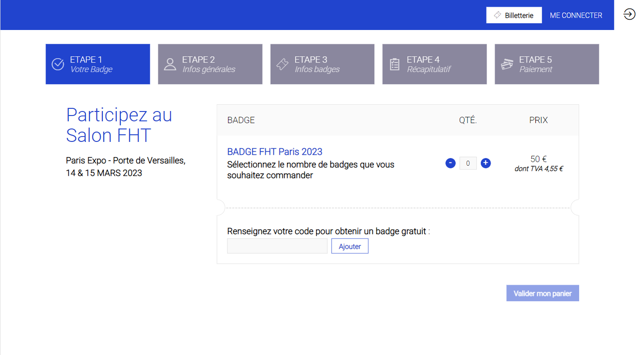Click the credit card icon in ETAPE 5
Screen dimensions: 644x355
[507, 64]
